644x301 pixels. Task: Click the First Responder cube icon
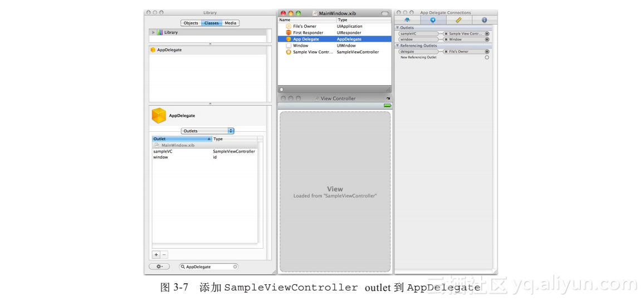[x=289, y=32]
